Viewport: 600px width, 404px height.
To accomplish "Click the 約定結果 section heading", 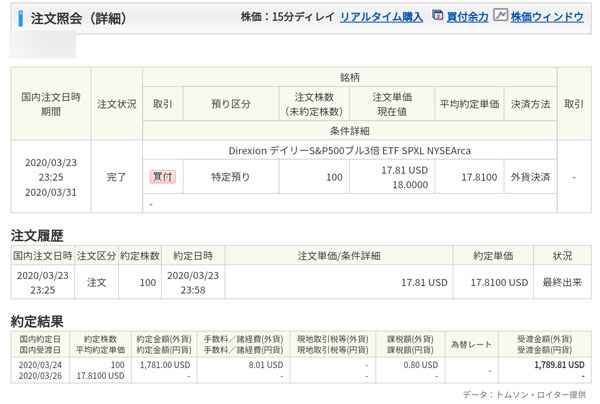I will click(37, 321).
